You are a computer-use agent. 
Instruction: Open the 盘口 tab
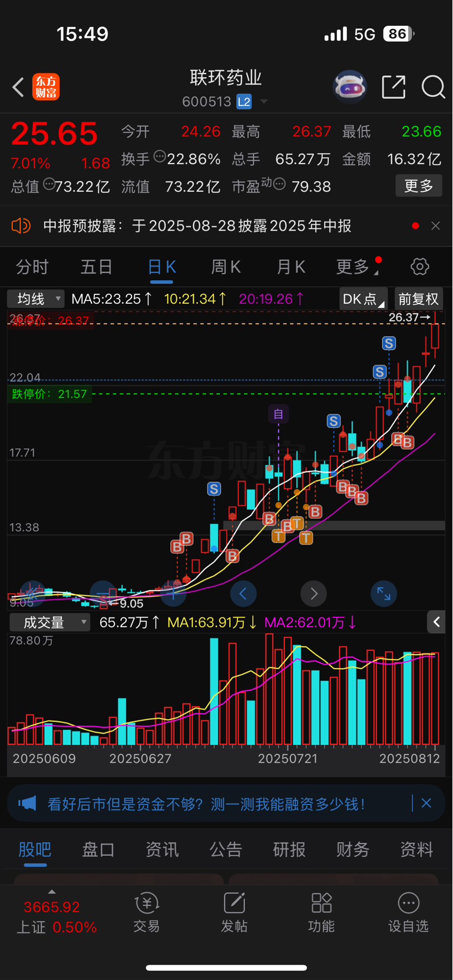[x=98, y=849]
